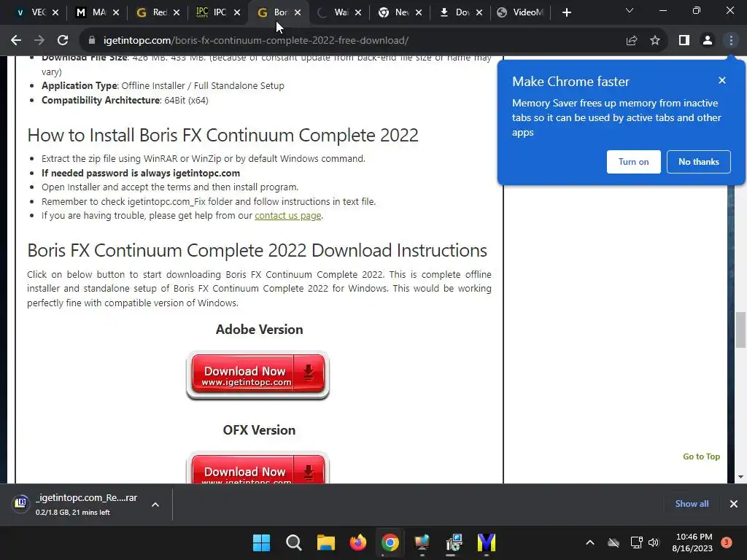Close the IPC Games tab
The height and width of the screenshot is (560, 747).
[237, 12]
